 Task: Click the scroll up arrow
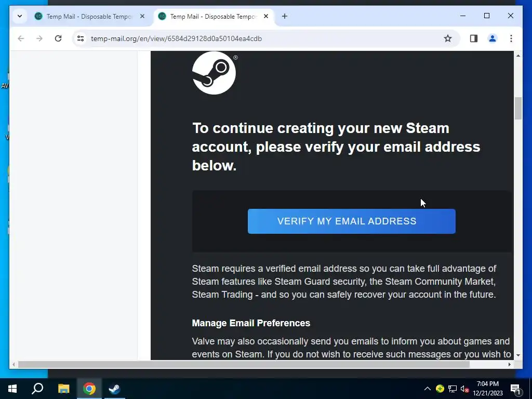click(x=518, y=55)
